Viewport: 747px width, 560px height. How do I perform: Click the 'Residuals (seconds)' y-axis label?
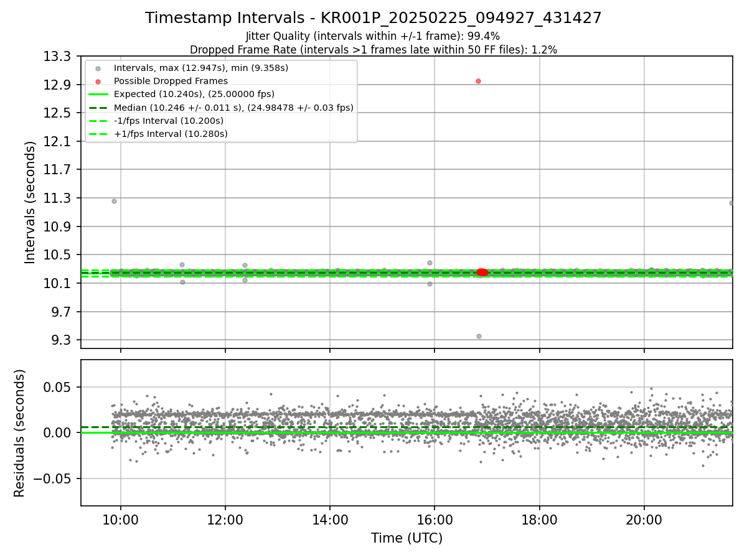[x=19, y=433]
